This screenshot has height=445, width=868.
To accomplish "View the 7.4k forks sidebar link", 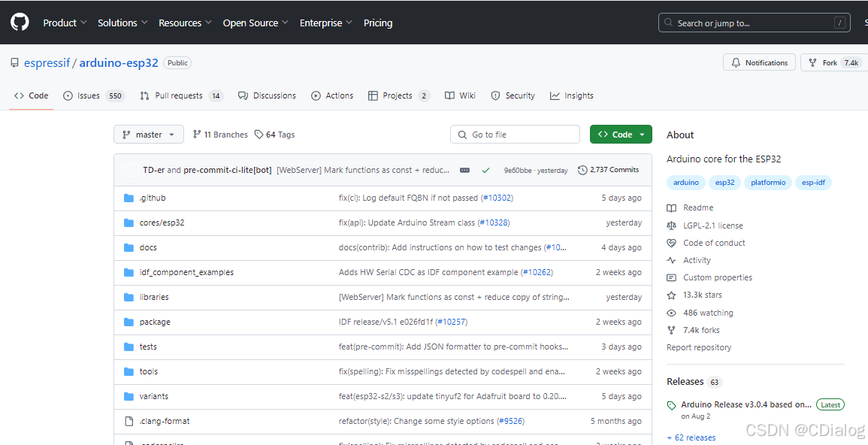I will (694, 330).
